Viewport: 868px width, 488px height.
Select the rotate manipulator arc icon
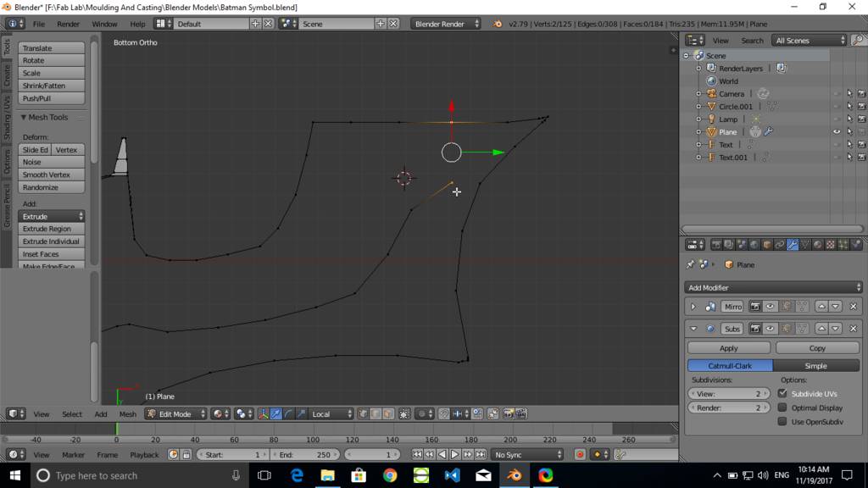tap(288, 413)
